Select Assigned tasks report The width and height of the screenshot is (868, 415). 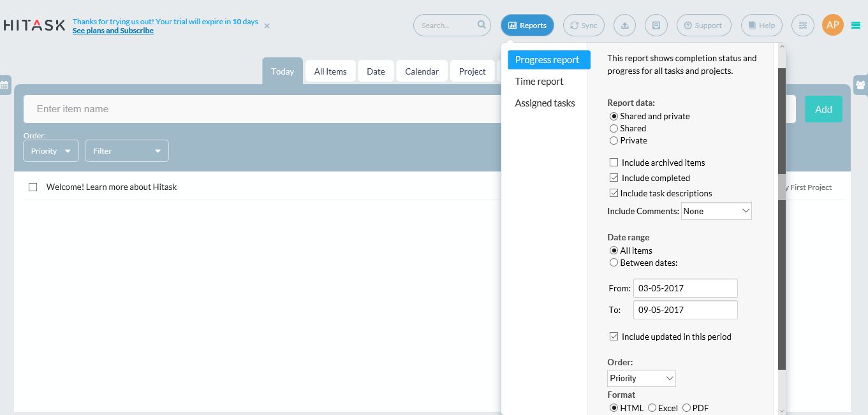click(545, 103)
